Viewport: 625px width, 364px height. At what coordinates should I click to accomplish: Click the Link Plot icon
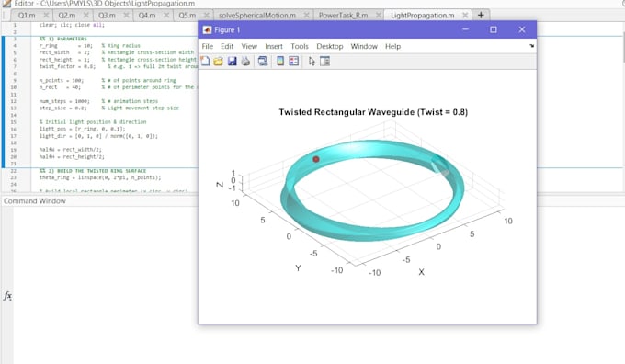click(263, 61)
